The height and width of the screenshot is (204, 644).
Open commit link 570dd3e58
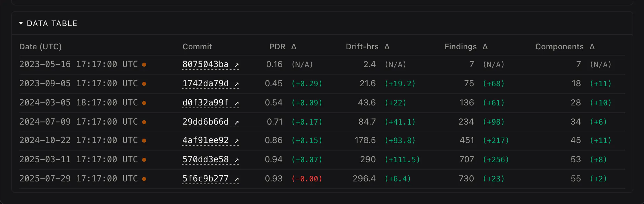point(210,160)
